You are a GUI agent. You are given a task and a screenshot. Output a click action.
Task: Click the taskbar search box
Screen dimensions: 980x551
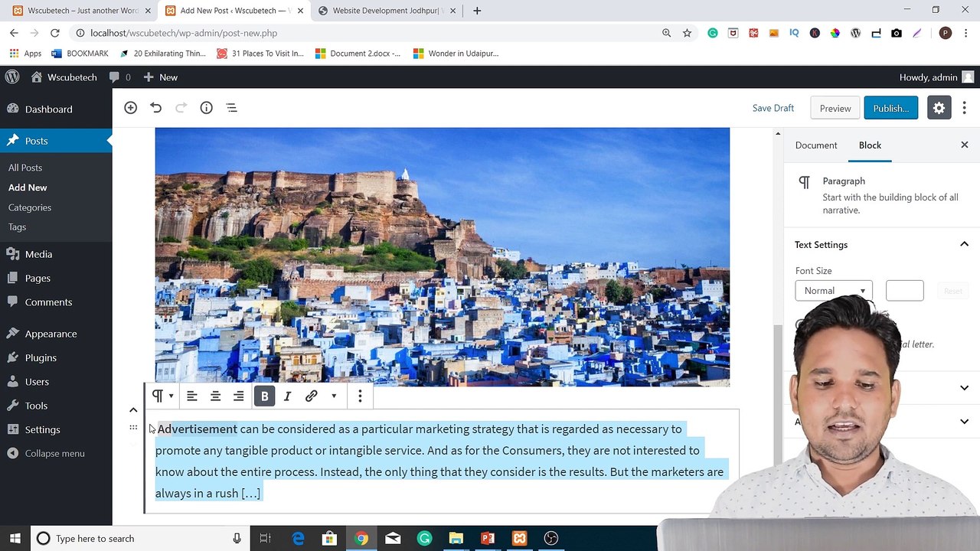click(x=139, y=538)
